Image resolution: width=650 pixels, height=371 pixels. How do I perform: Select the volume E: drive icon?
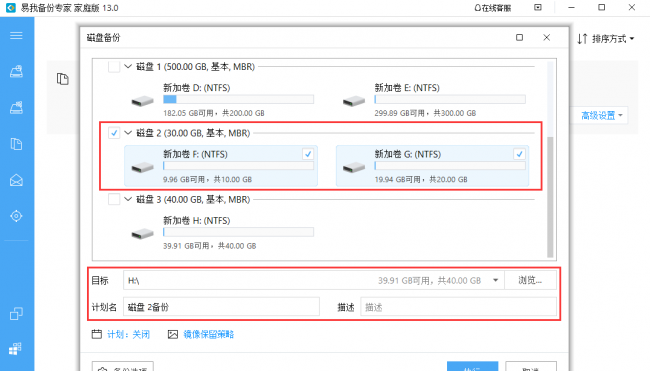pos(354,101)
